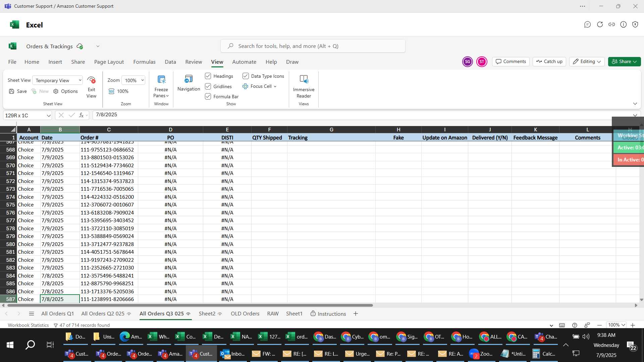Open the Editing mode dropdown
The width and height of the screenshot is (644, 362).
(587, 62)
